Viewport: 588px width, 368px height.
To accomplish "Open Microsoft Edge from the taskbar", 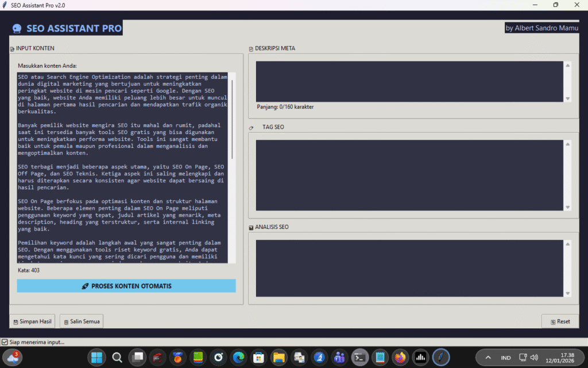I will (238, 357).
